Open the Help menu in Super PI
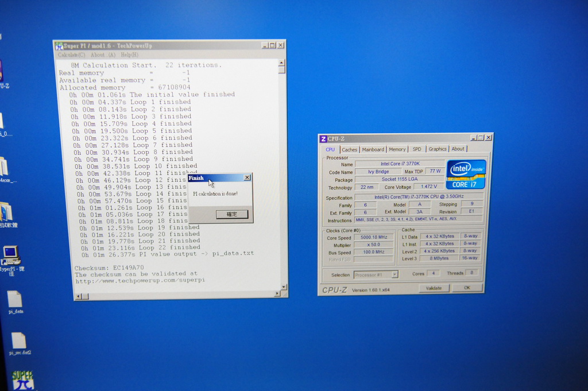Image resolution: width=588 pixels, height=391 pixels. (129, 55)
